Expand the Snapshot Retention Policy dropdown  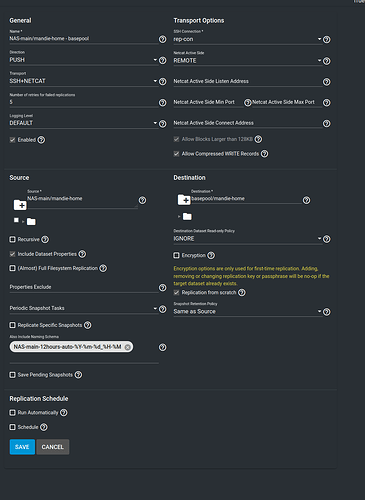point(248,312)
